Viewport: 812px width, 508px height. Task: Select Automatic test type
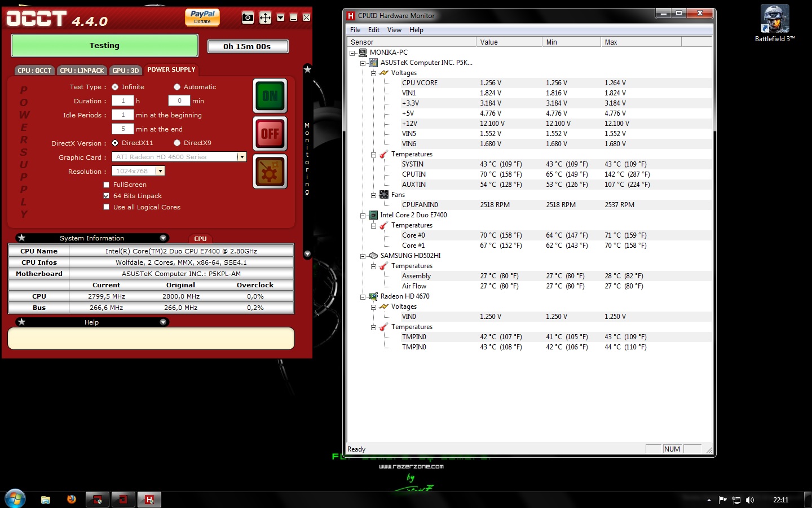(x=177, y=87)
